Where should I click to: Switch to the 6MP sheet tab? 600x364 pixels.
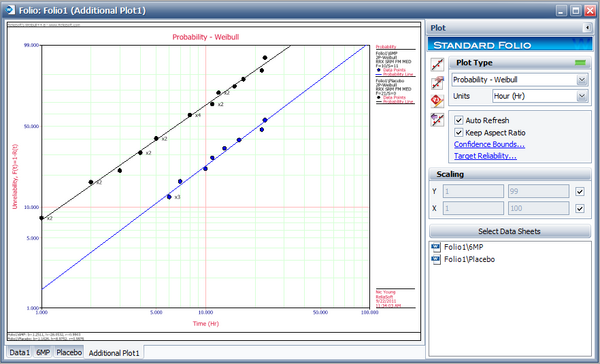tap(43, 352)
